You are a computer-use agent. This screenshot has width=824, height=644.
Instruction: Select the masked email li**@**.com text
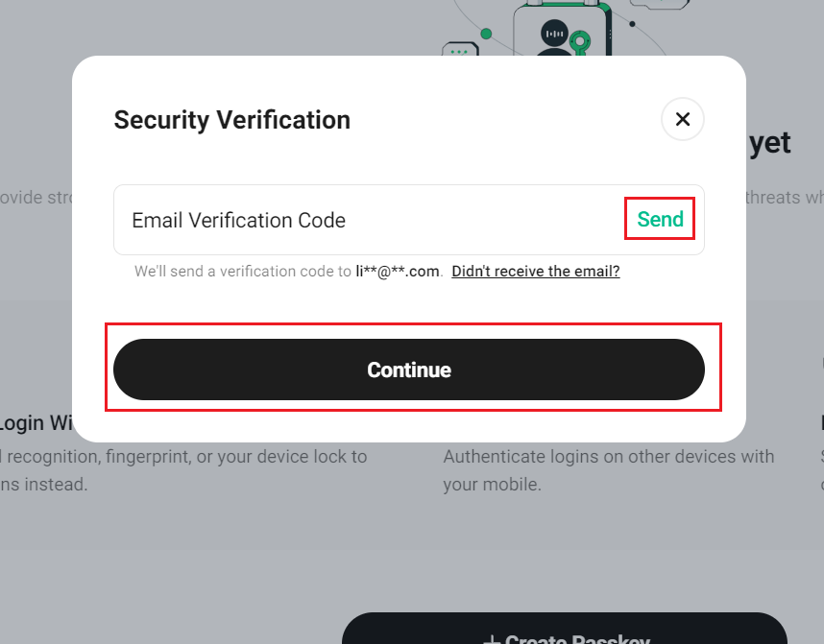(398, 271)
